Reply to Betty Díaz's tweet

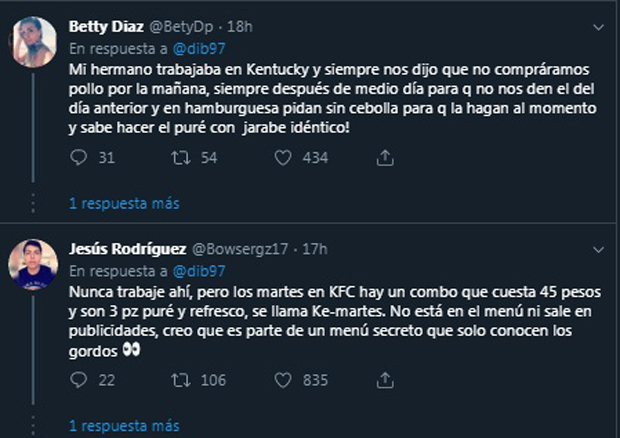81,157
